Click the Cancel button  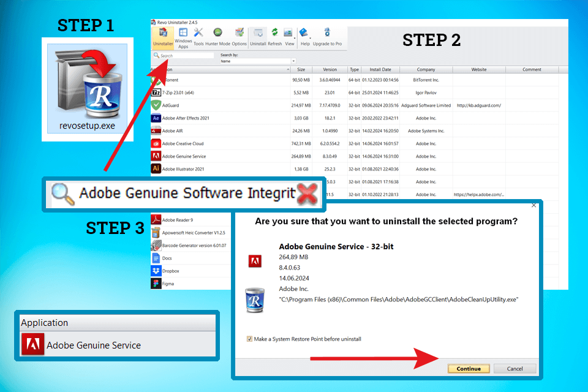click(x=514, y=368)
